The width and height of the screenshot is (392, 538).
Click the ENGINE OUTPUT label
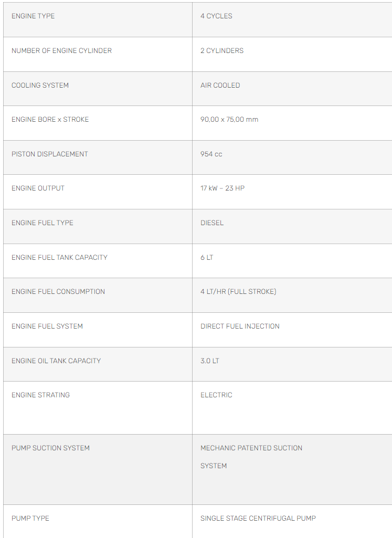[x=38, y=188]
